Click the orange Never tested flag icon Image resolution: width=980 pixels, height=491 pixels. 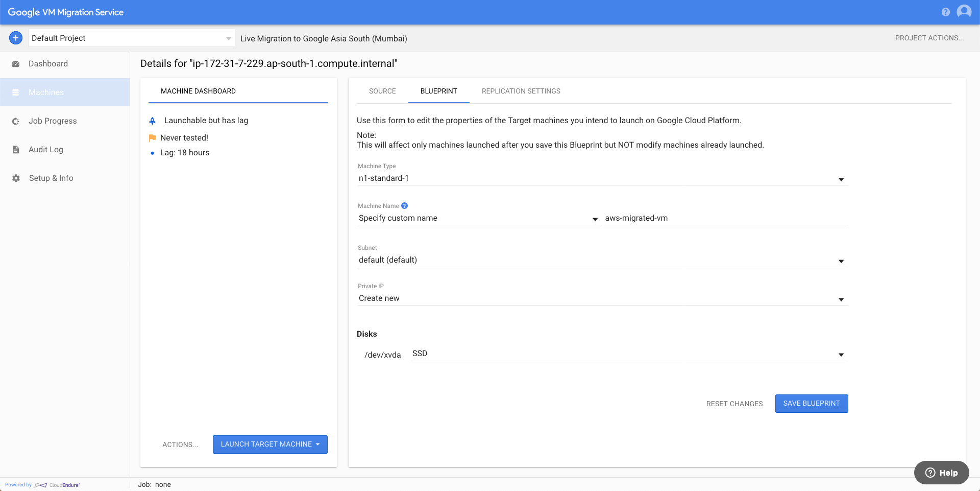click(152, 138)
